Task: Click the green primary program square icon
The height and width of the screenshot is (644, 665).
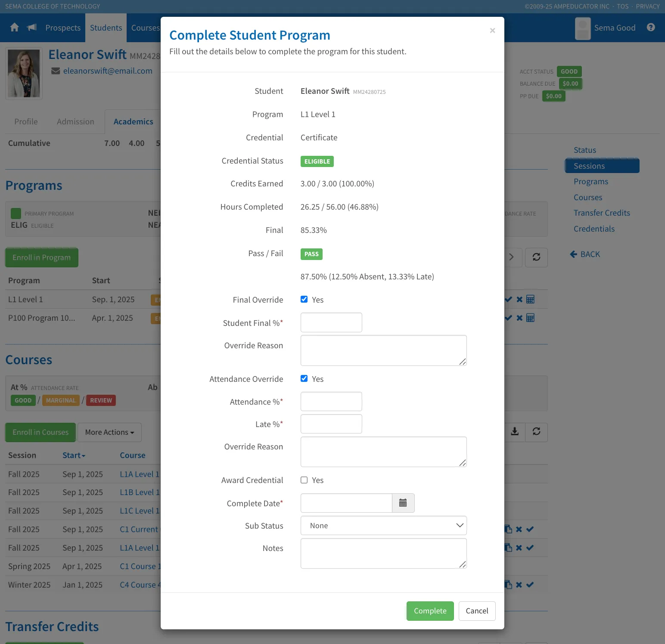Action: (x=16, y=214)
